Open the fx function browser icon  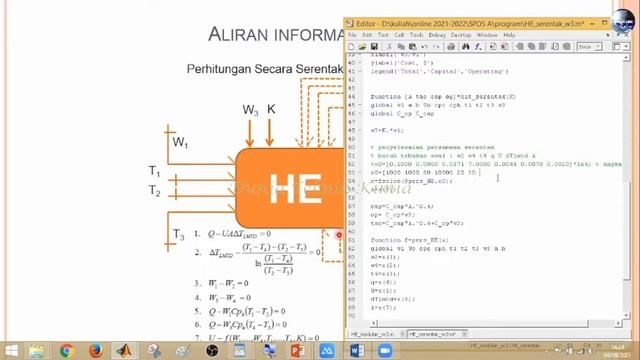click(x=478, y=47)
